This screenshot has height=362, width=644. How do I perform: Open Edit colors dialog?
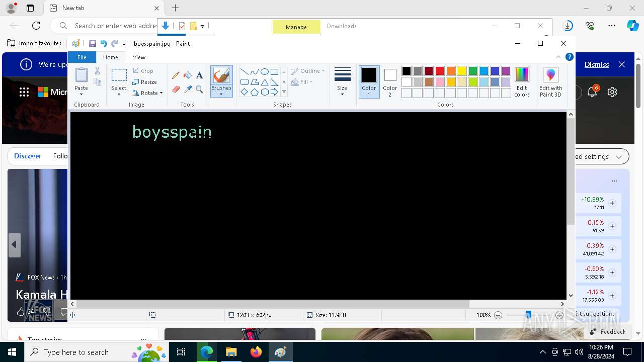522,82
